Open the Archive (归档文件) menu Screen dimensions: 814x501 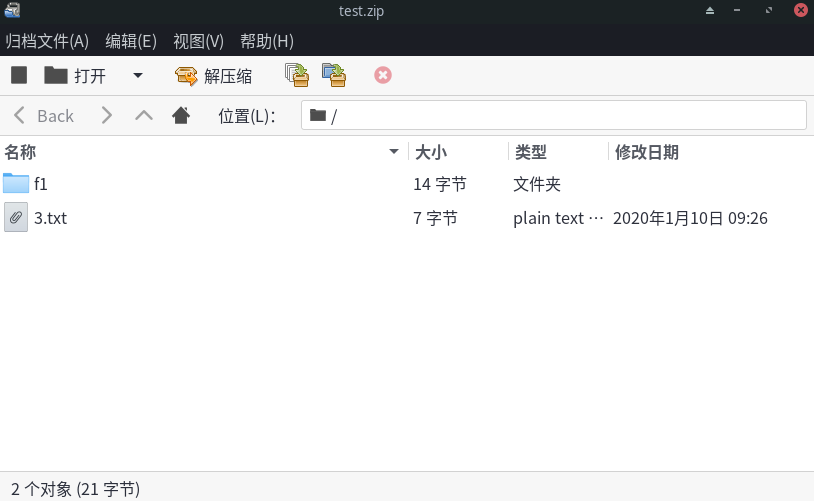coord(47,41)
